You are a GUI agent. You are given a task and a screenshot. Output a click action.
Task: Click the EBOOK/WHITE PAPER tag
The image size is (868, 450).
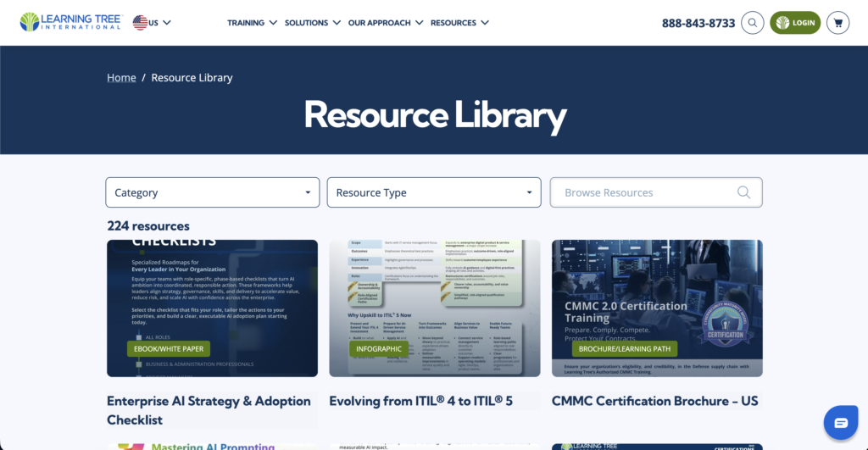click(x=169, y=348)
